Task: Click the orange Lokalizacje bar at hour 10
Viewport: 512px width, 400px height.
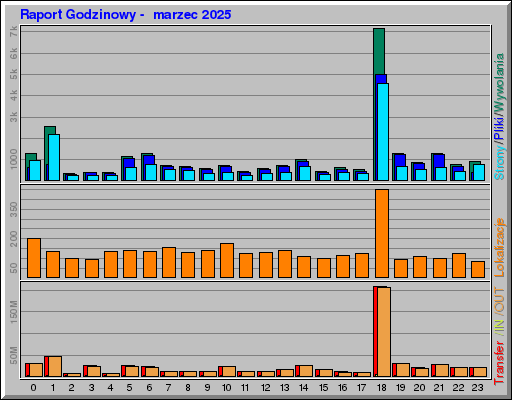Action: [227, 260]
